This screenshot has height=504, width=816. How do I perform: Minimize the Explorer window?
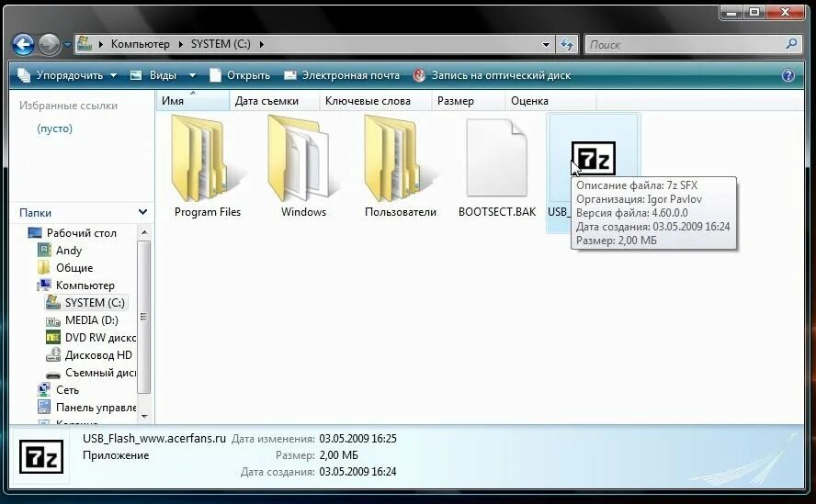pos(731,12)
